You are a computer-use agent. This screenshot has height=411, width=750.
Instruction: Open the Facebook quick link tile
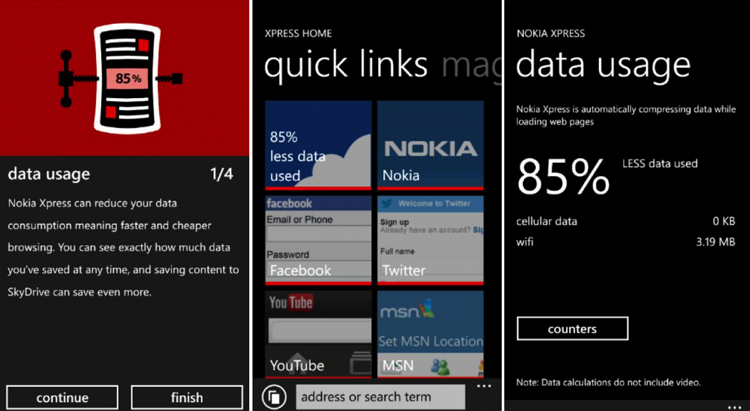click(x=318, y=239)
